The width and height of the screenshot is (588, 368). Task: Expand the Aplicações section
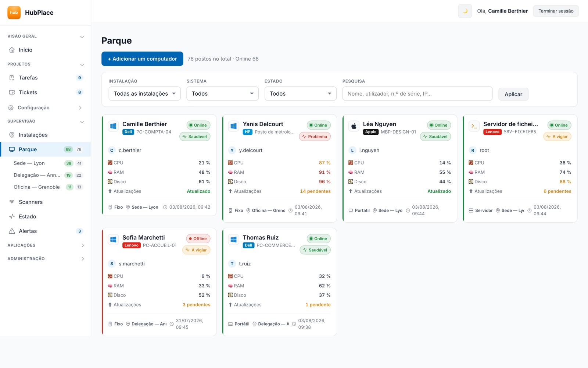[82, 245]
